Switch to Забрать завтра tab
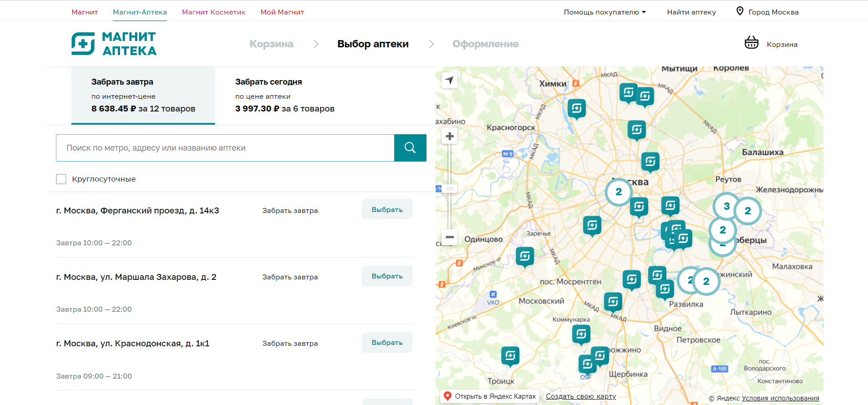Image resolution: width=868 pixels, height=405 pixels. (x=143, y=96)
